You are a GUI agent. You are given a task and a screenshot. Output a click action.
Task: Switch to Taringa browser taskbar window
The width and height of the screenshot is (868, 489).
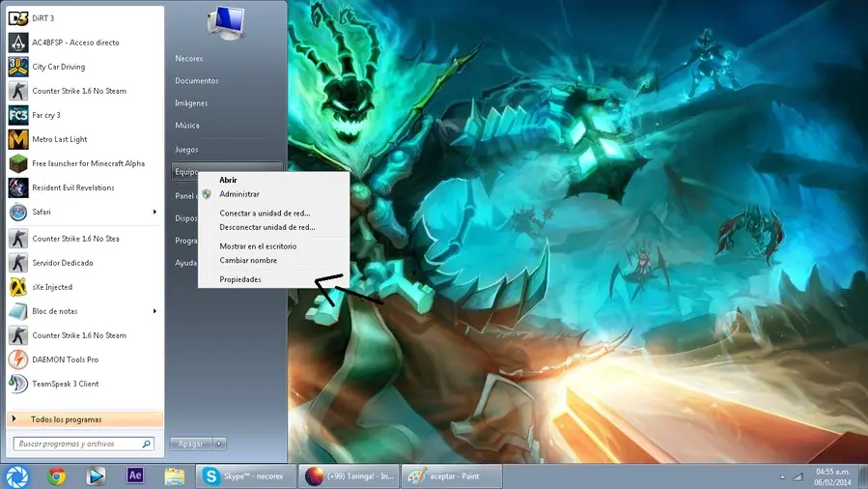tap(349, 476)
